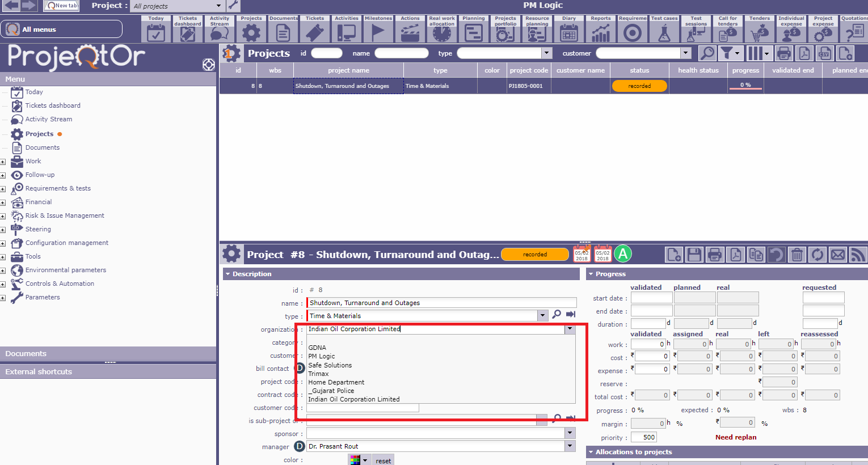Screen dimensions: 868x465
Task: Select Activity Stream in left menu
Action: coord(49,119)
